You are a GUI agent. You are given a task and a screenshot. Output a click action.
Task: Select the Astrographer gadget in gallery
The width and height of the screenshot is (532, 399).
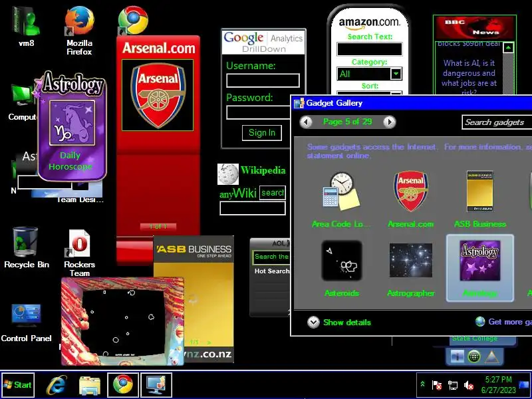click(411, 269)
